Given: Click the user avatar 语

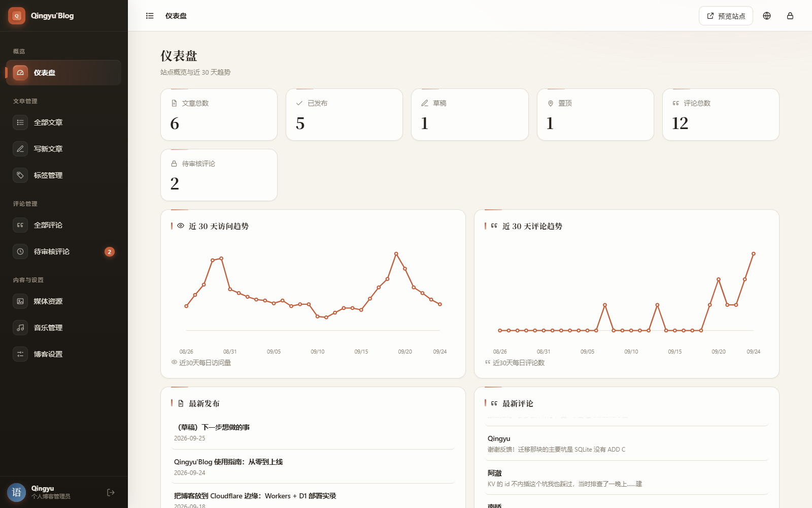Looking at the screenshot, I should [x=17, y=492].
